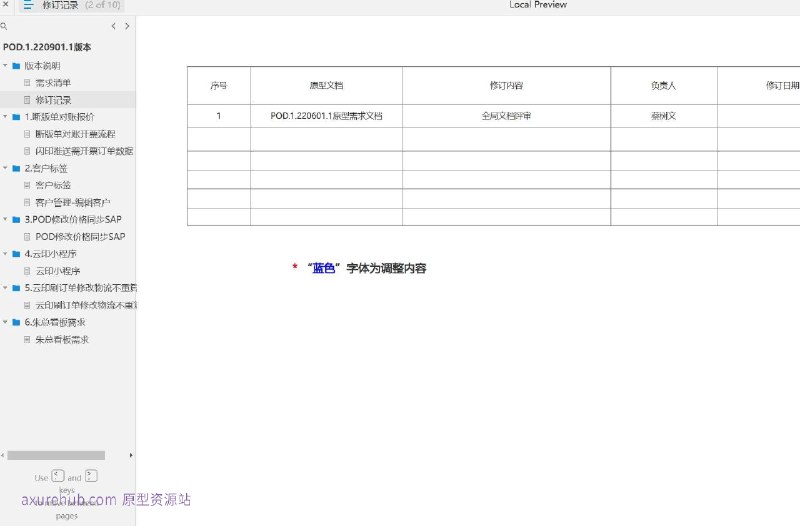
Task: Click the 6.朱总看板需求 folder icon
Action: click(16, 322)
